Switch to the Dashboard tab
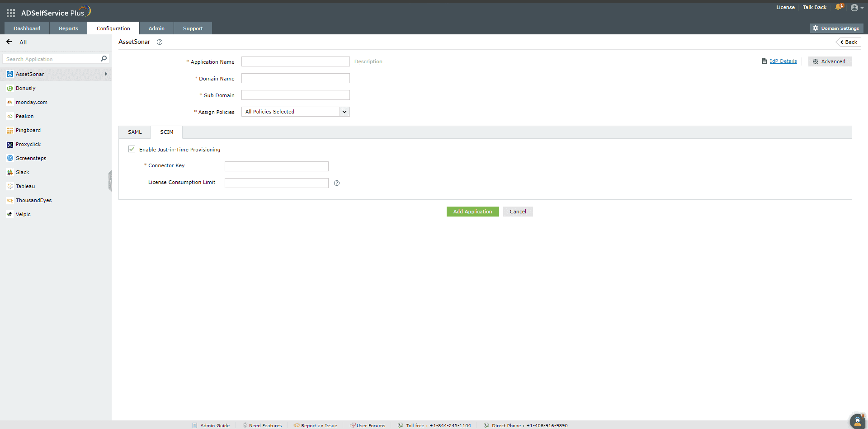The image size is (868, 429). tap(27, 28)
